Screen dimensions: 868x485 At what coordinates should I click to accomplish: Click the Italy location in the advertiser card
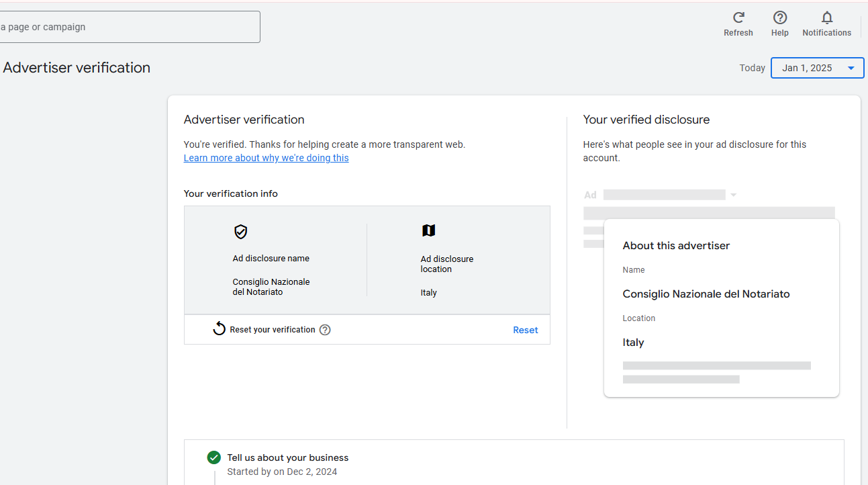coord(633,343)
